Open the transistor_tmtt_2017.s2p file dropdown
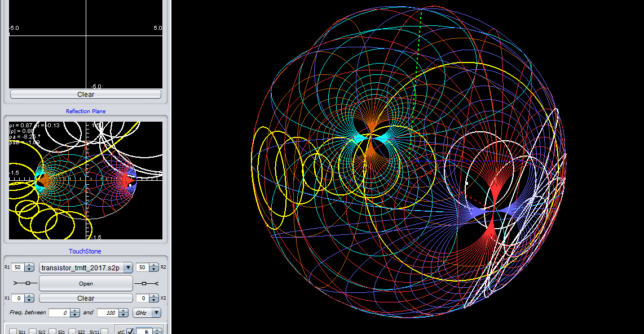Screen dimensions: 644x334 click(128, 268)
